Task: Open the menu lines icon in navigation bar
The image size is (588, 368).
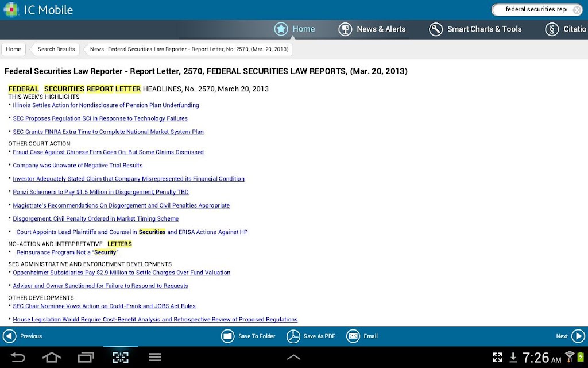Action: pyautogui.click(x=155, y=357)
